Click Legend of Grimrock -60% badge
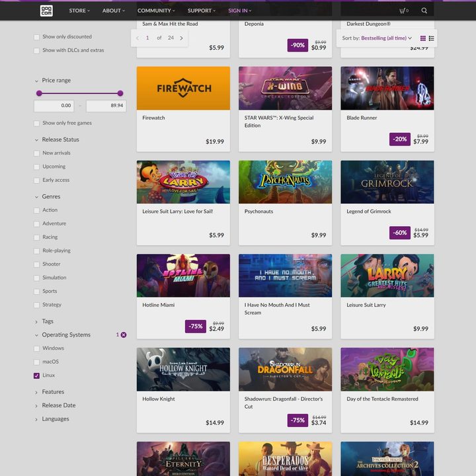The height and width of the screenshot is (476, 476). (x=400, y=233)
